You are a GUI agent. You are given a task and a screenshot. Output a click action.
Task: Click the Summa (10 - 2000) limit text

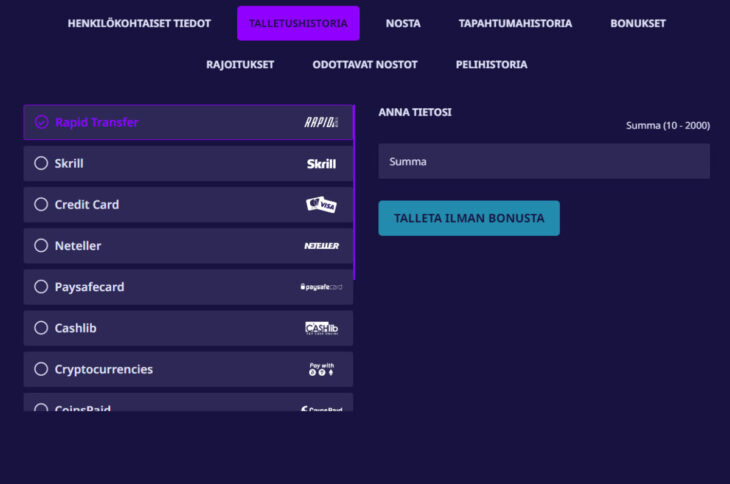[668, 126]
